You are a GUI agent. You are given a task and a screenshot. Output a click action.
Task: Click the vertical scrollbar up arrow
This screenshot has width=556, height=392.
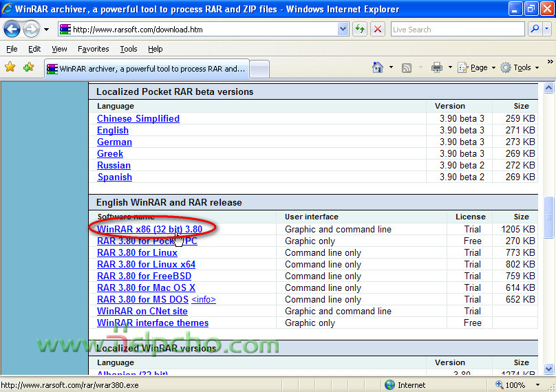548,88
